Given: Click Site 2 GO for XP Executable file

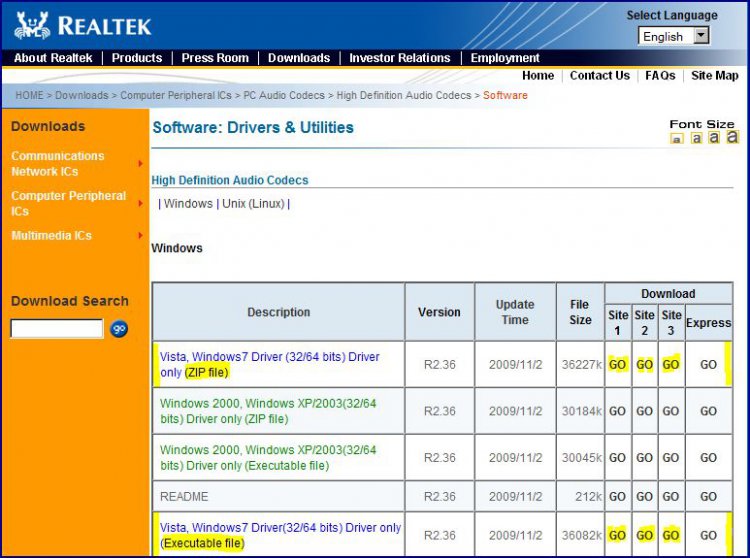Looking at the screenshot, I should [x=645, y=458].
